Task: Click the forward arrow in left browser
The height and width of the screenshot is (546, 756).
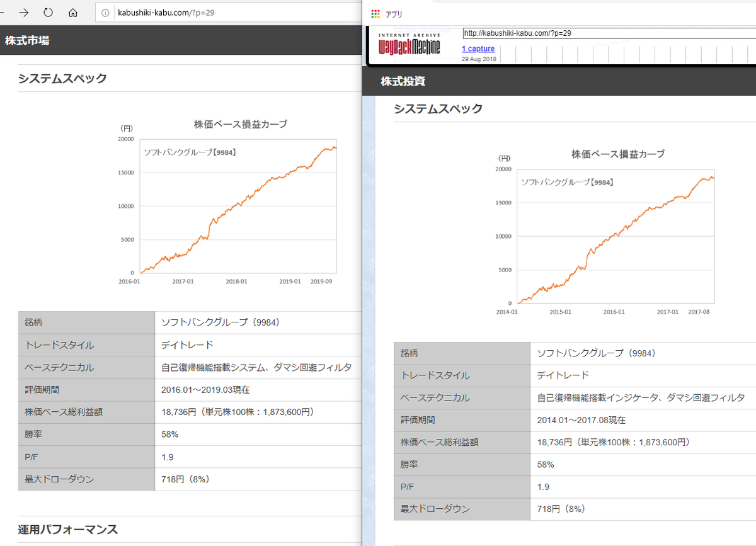Action: pos(24,13)
